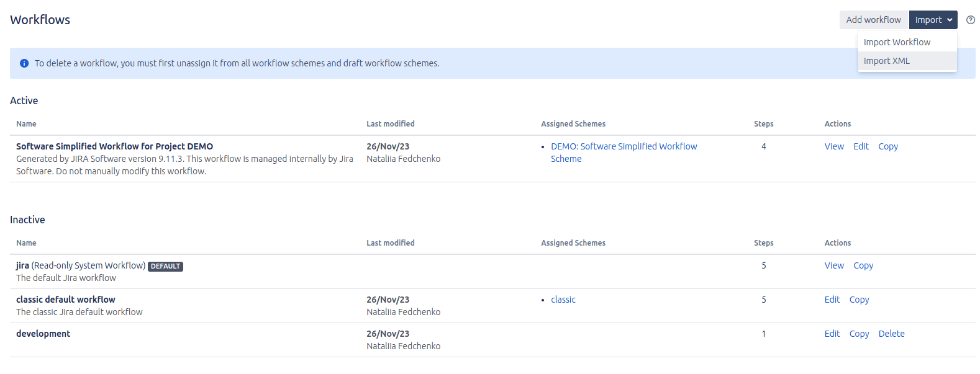View the jira read-only system workflow
Viewport: 980px width, 374px height.
(834, 265)
